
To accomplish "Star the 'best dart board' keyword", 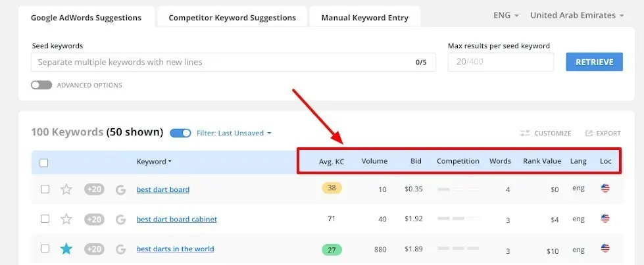I will [66, 189].
